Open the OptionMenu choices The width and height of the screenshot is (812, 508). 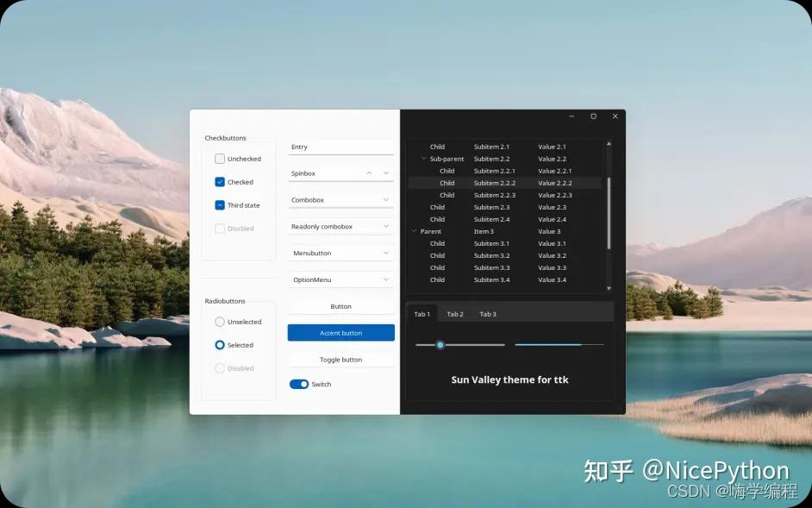coord(385,279)
